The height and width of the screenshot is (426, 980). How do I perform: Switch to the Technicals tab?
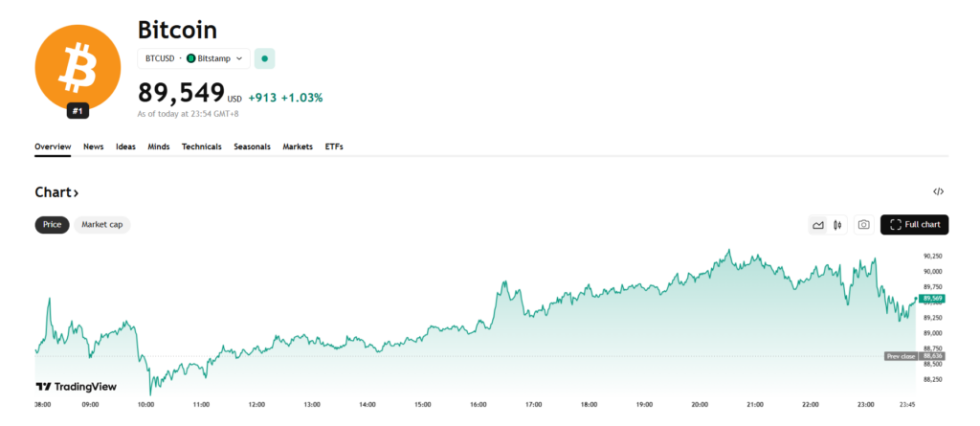pyautogui.click(x=201, y=146)
